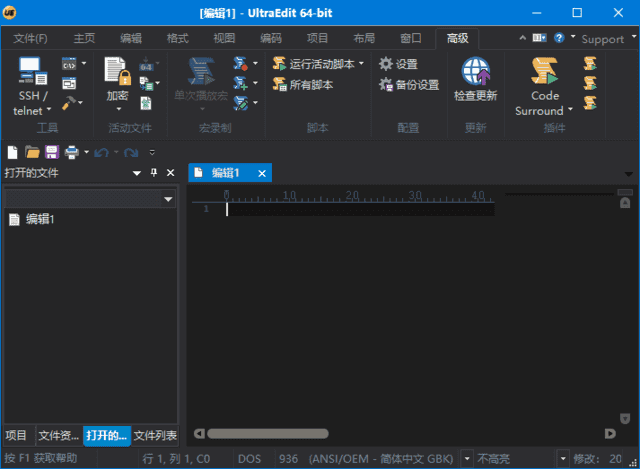Click the Check for Updates globe icon

click(476, 71)
